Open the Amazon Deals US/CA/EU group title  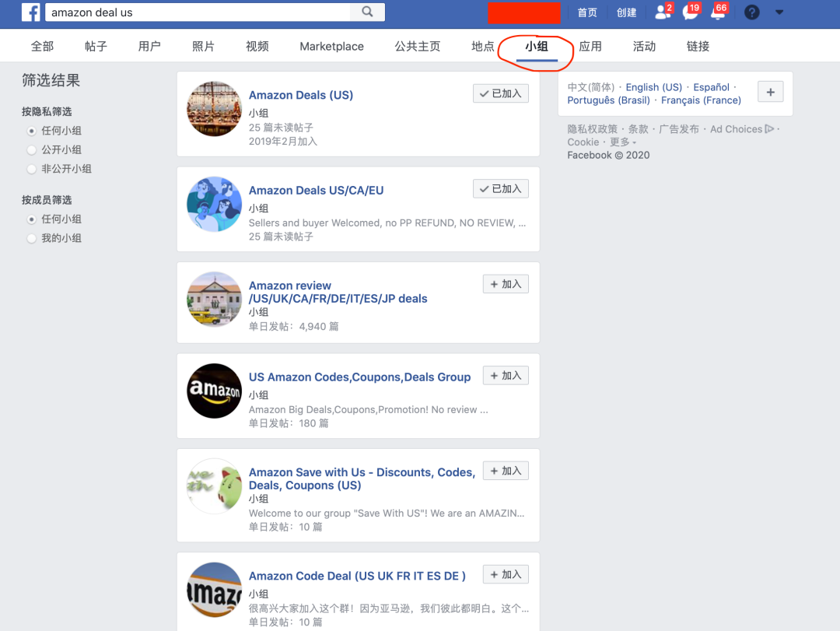[316, 191]
